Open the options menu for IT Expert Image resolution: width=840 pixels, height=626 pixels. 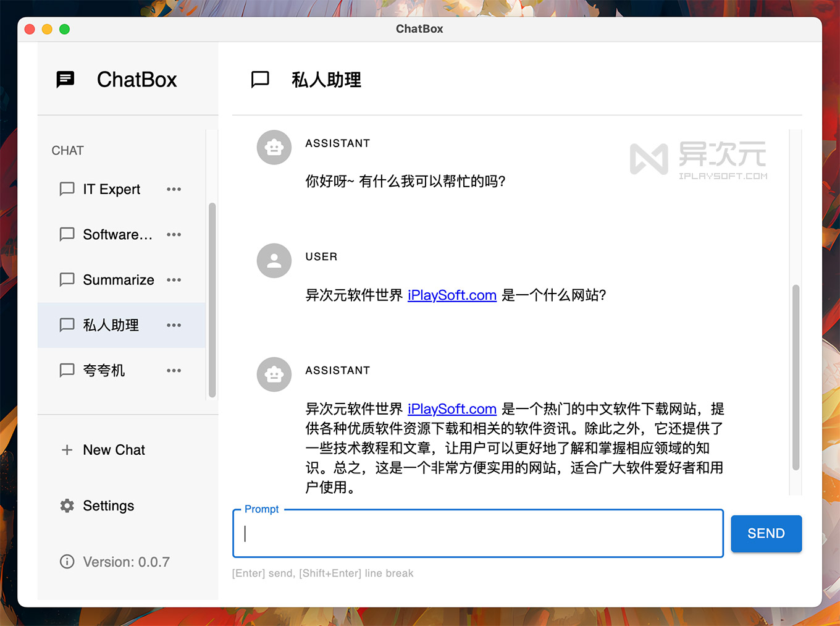click(x=174, y=189)
